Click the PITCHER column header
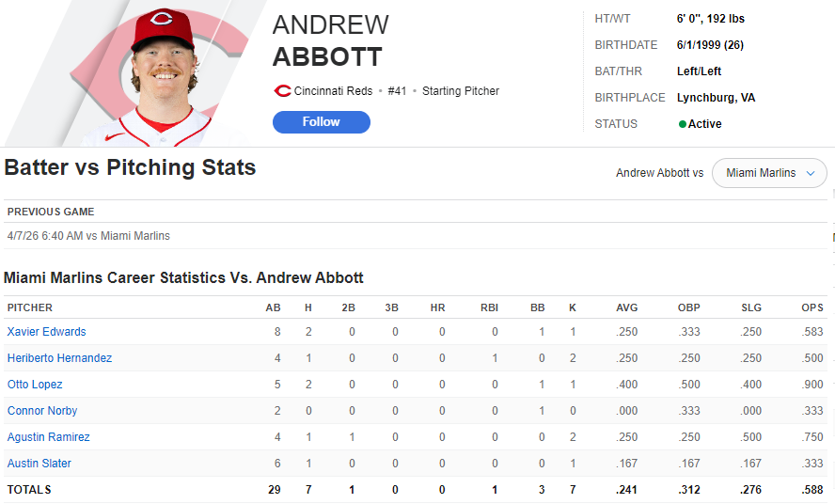This screenshot has width=835, height=504. 30,307
